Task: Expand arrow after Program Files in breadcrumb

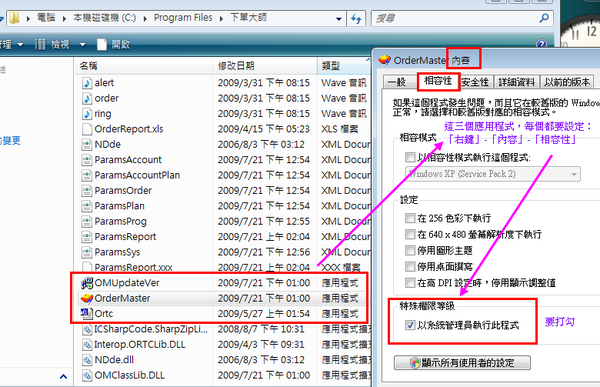Action: [x=221, y=18]
